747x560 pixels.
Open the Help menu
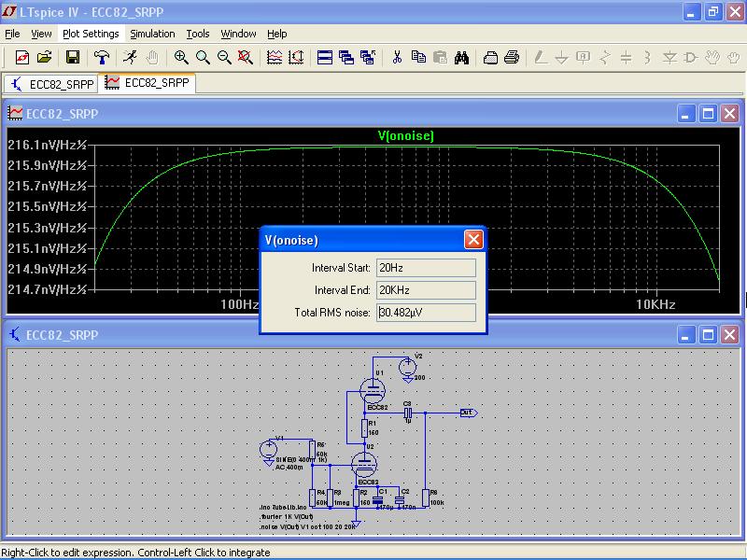coord(276,34)
